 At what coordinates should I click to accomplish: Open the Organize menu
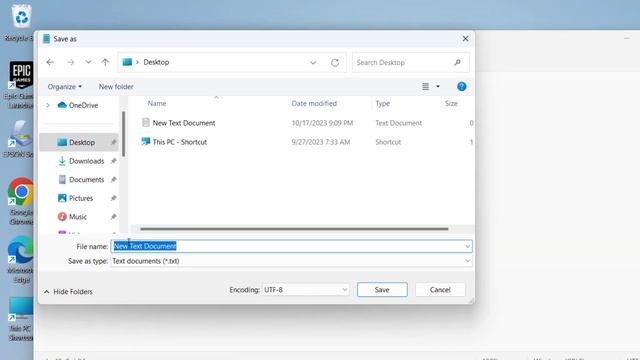[x=64, y=87]
